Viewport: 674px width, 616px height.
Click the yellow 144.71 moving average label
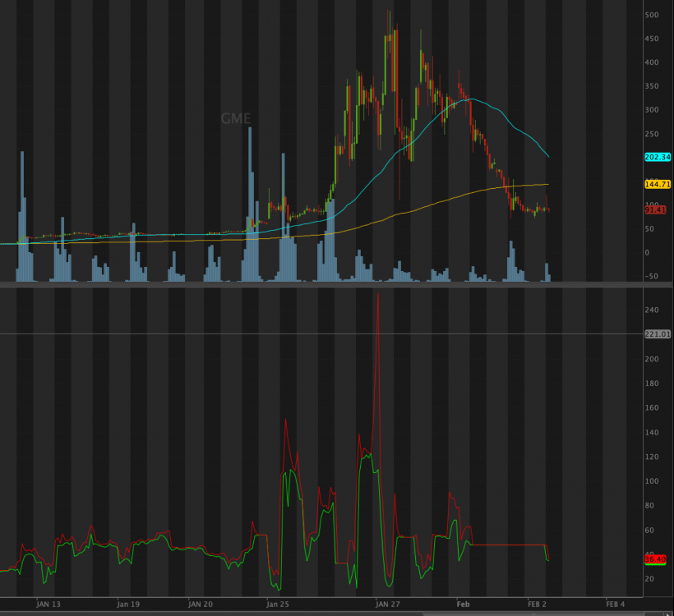[x=658, y=184]
